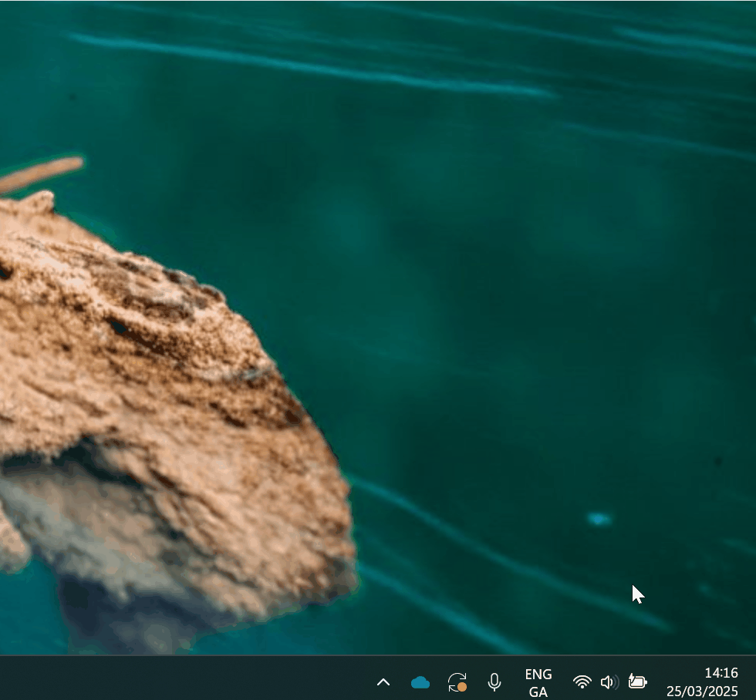The height and width of the screenshot is (700, 756).
Task: Click the battery charging icon
Action: coord(638,682)
